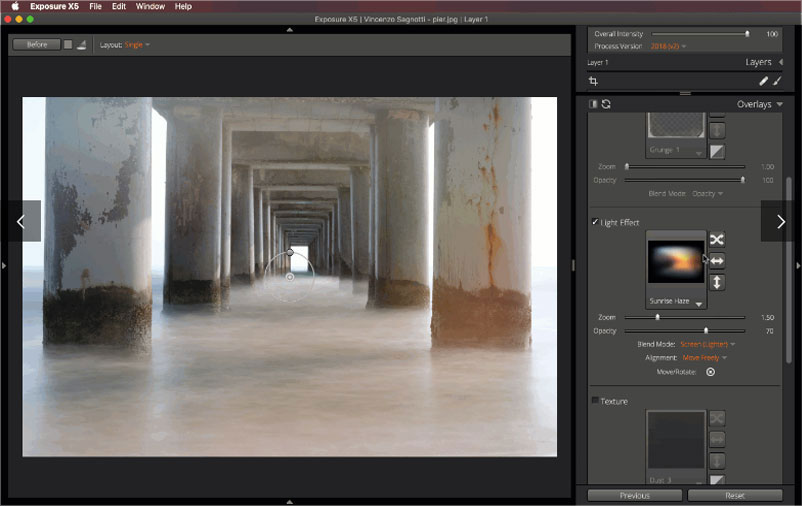
Task: Flip Light Effect overlay horizontally
Action: coord(717,261)
